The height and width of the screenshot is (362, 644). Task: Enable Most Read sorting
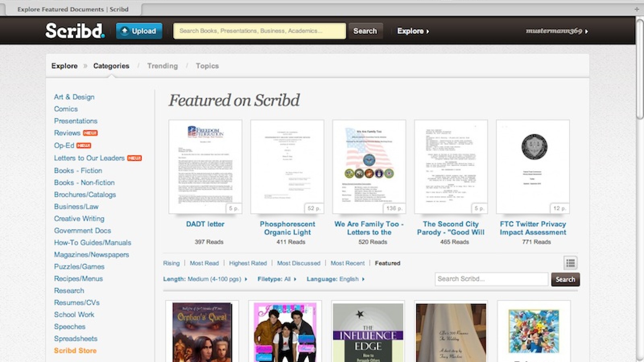click(204, 263)
